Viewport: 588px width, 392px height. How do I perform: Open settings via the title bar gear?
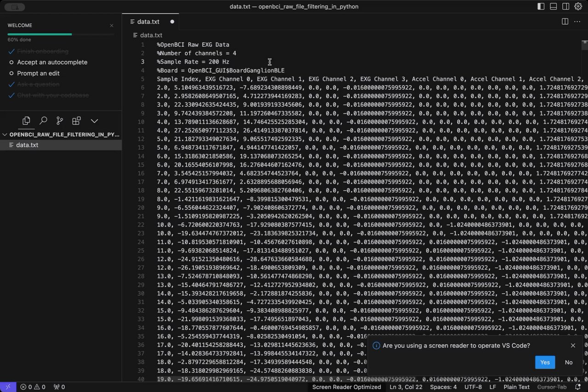click(x=578, y=6)
